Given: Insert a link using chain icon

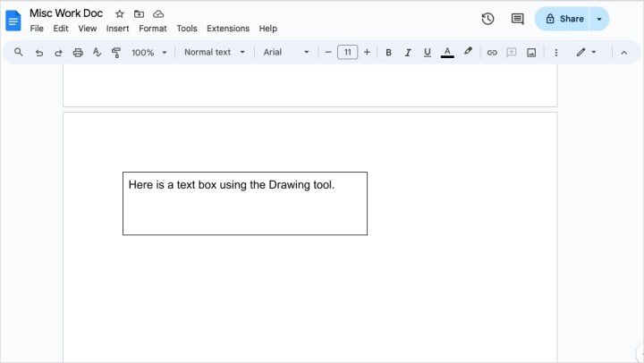Looking at the screenshot, I should [x=491, y=53].
